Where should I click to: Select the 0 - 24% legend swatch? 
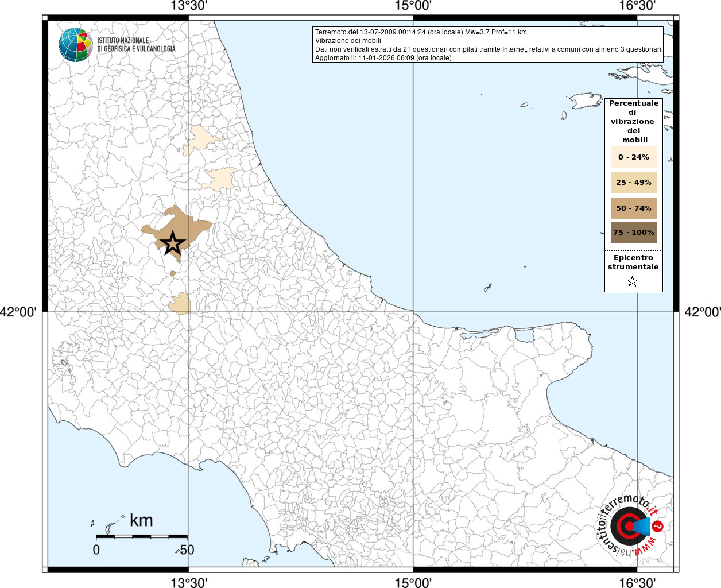click(633, 157)
